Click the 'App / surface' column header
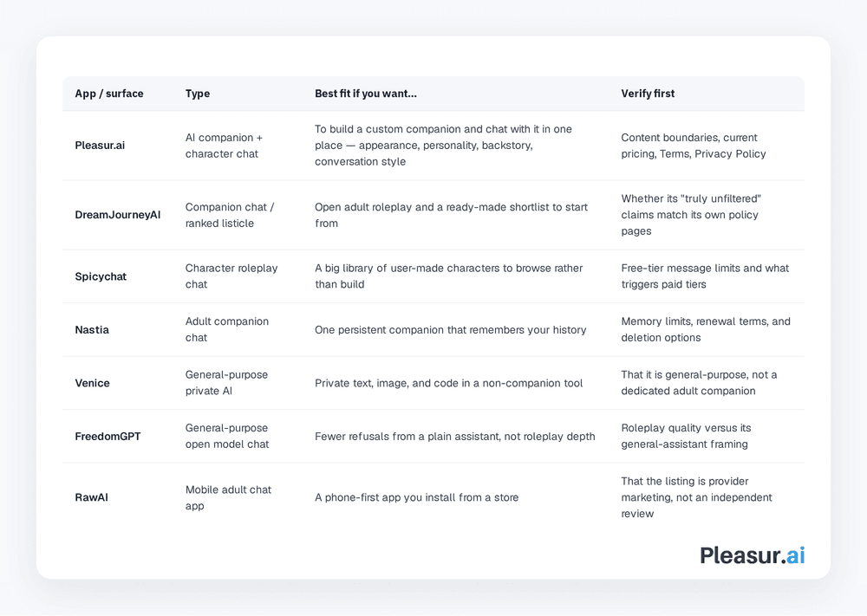Image resolution: width=867 pixels, height=616 pixels. click(x=109, y=94)
